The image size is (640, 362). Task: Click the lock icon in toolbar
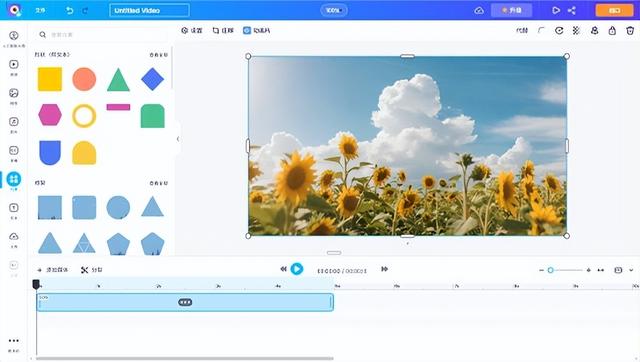(612, 30)
